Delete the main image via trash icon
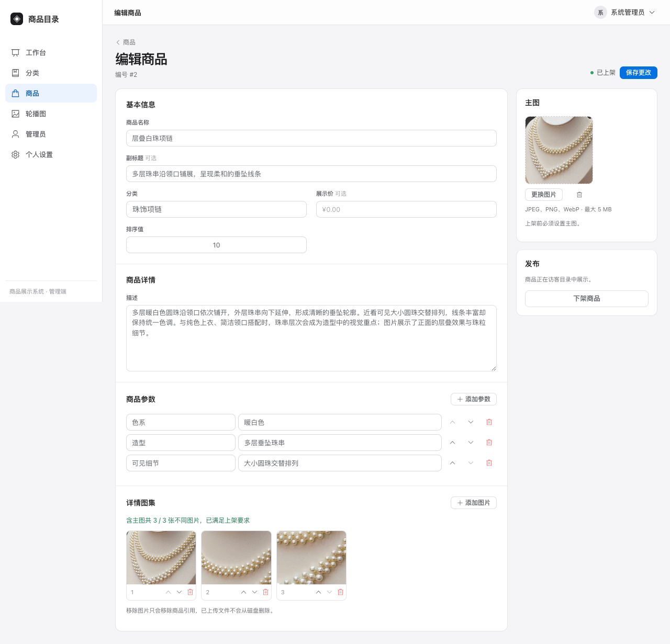The height and width of the screenshot is (644, 670). coord(579,195)
